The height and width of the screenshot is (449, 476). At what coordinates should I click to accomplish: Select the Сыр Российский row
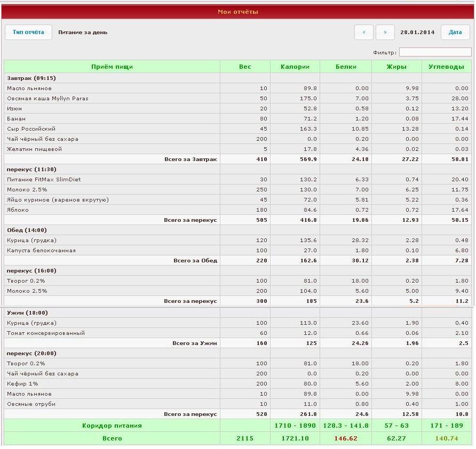click(x=237, y=129)
